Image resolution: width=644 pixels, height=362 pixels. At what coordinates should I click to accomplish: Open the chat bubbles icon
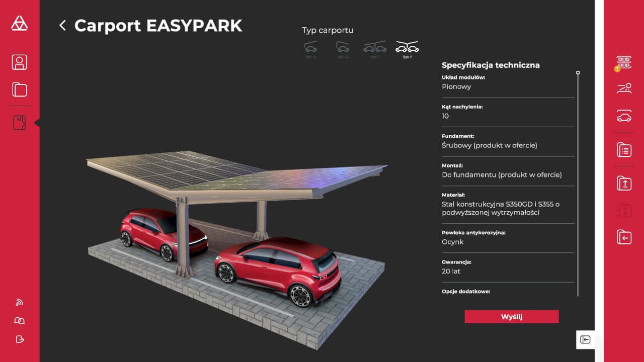pos(20,321)
